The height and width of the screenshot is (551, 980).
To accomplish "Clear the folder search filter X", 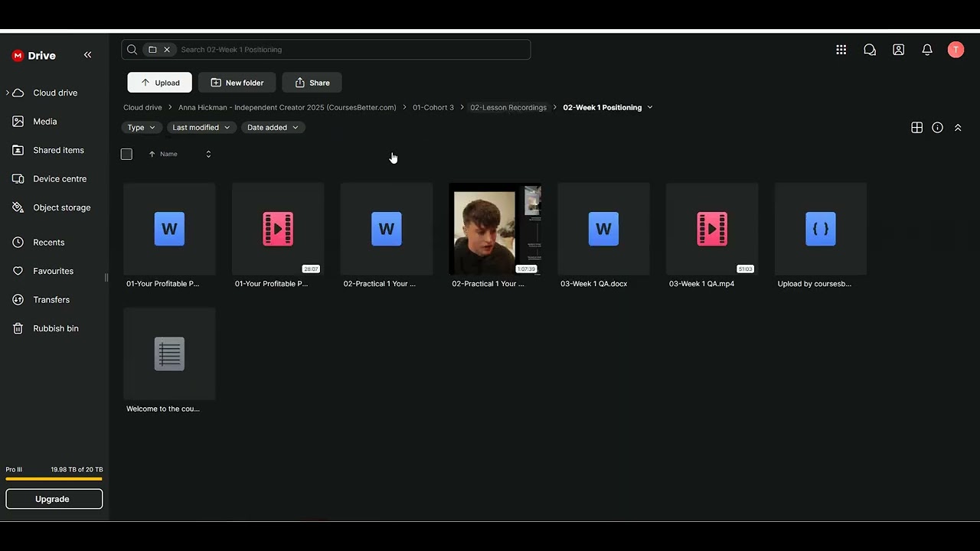I will (x=167, y=50).
